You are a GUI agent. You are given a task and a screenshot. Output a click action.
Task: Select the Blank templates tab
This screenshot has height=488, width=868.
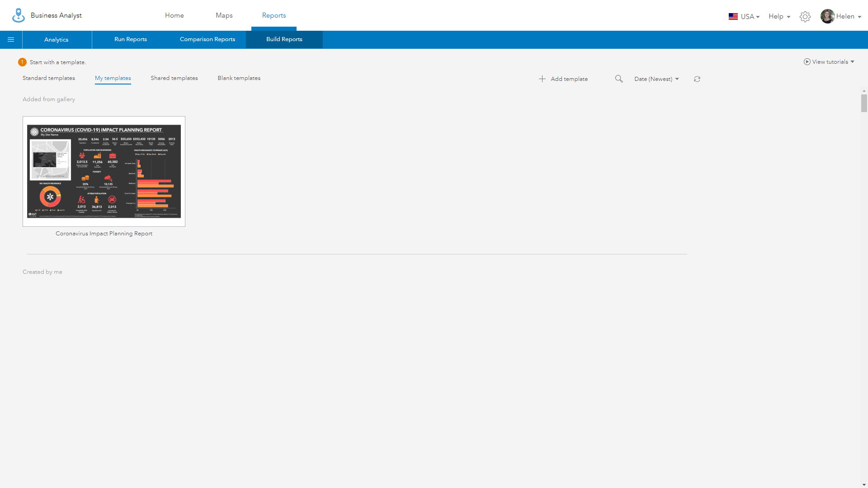(x=239, y=78)
